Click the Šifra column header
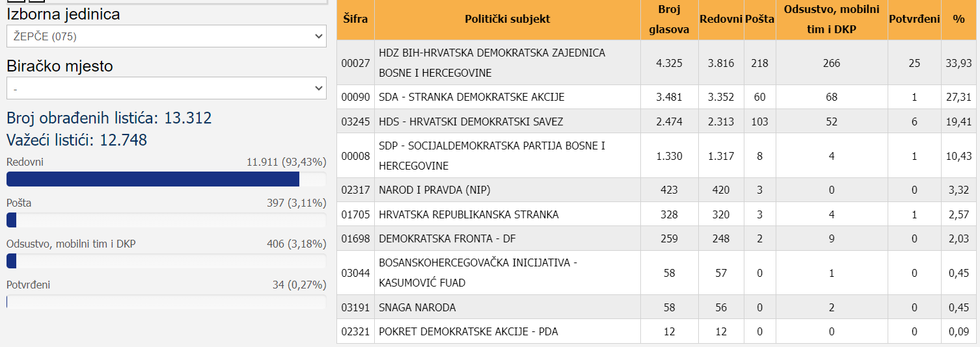The image size is (980, 347). 355,19
